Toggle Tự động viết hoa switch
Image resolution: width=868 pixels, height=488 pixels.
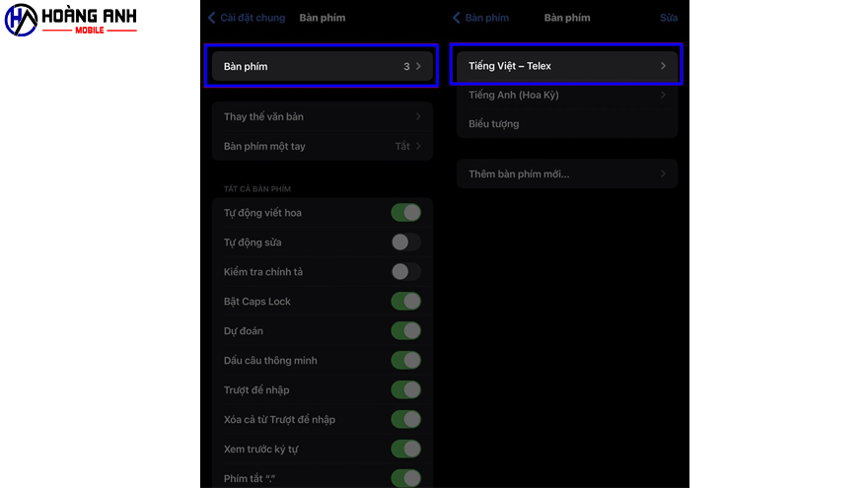405,213
